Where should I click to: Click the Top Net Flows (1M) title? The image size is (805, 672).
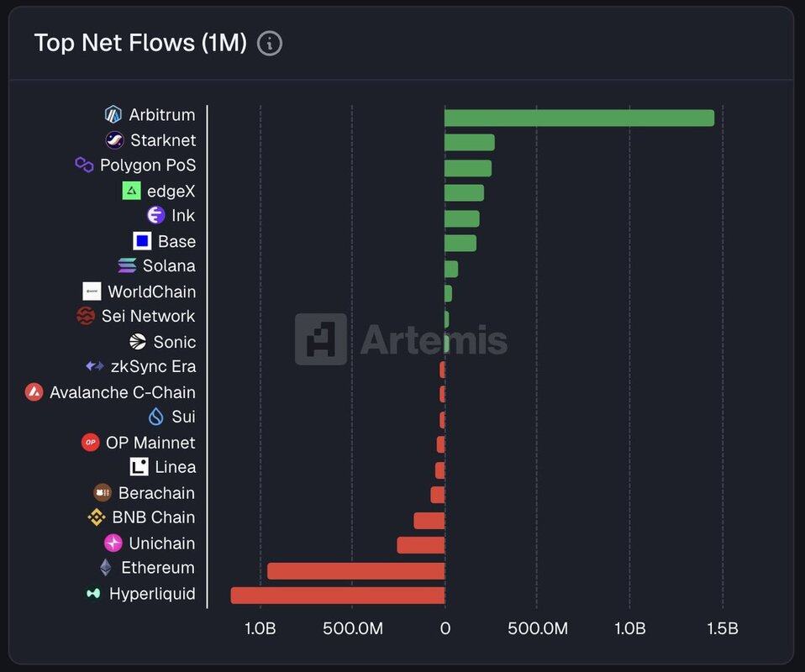140,44
